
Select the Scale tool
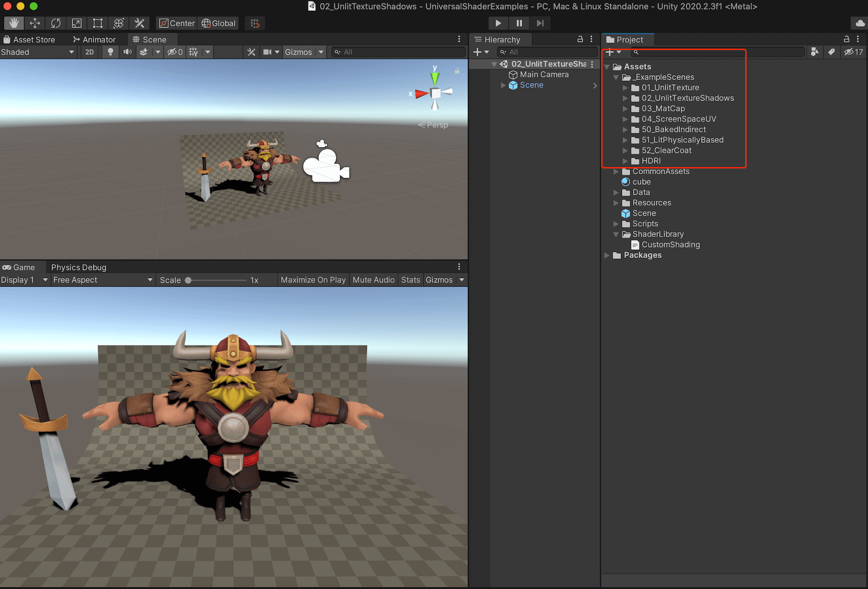tap(77, 23)
